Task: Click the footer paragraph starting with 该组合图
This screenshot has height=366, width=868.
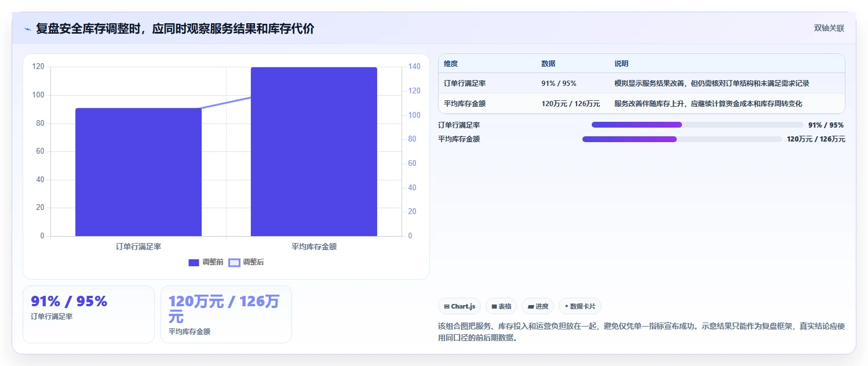Action: [641, 332]
